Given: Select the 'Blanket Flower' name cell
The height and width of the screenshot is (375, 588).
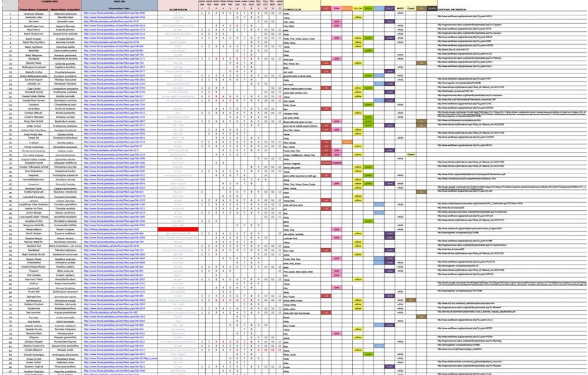Looking at the screenshot, I should [34, 63].
